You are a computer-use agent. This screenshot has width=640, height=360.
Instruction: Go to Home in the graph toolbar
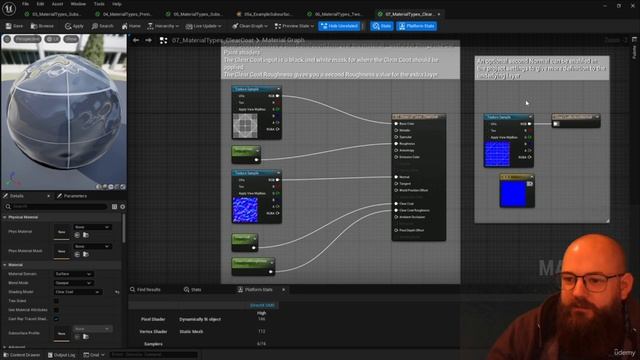point(131,26)
